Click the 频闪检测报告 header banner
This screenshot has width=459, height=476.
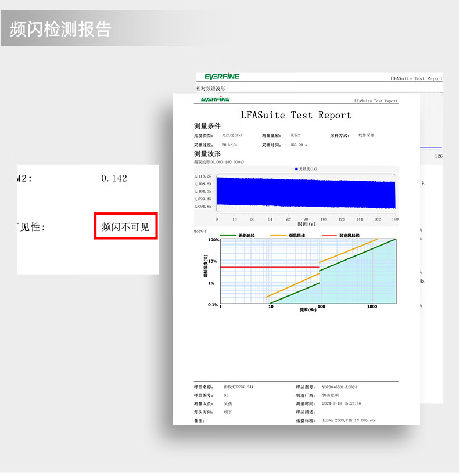coord(60,29)
